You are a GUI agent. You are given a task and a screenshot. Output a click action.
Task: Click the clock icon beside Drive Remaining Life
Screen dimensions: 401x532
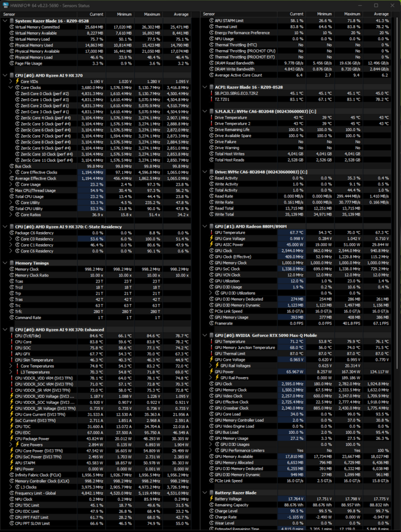pyautogui.click(x=211, y=130)
